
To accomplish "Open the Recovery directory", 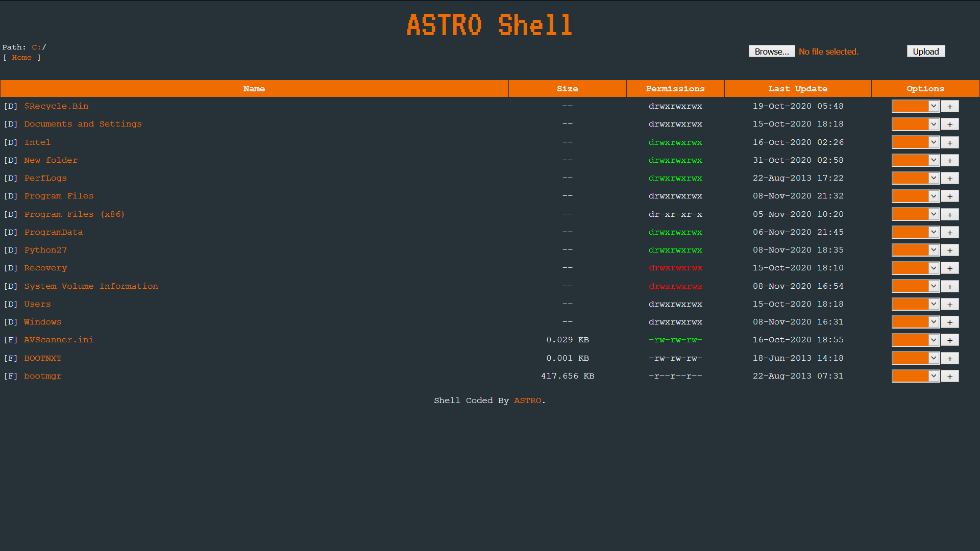I will tap(45, 268).
